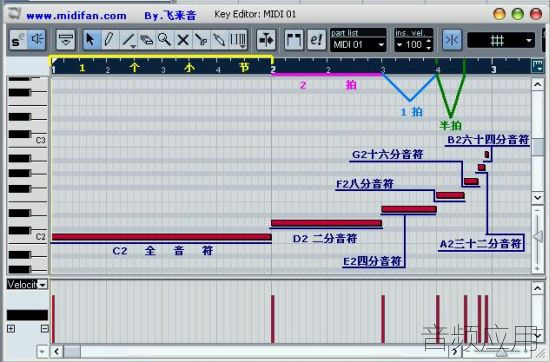Toggle the Snap on/off button

point(452,40)
